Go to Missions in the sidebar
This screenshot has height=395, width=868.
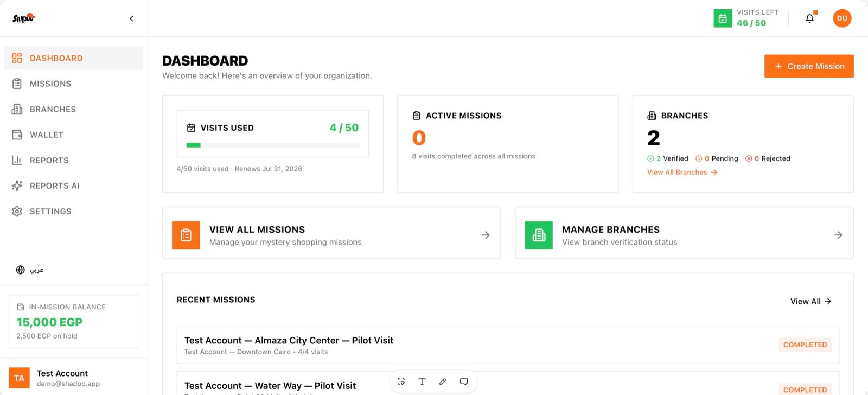point(73,84)
